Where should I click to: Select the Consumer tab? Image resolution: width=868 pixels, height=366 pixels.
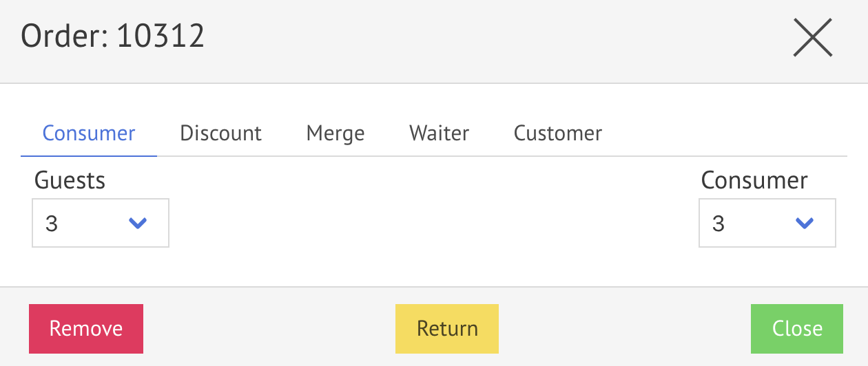click(x=89, y=133)
